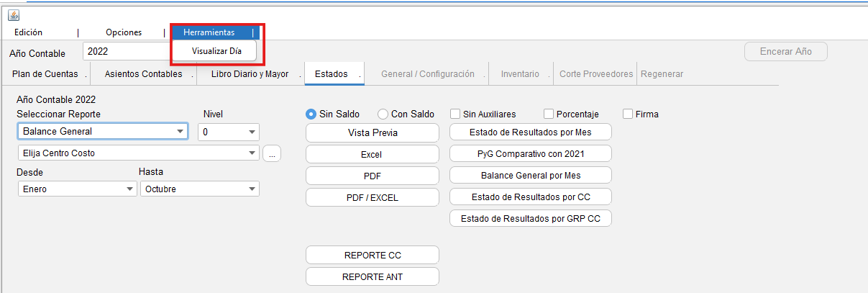The width and height of the screenshot is (868, 293).
Task: Open the Opciones menu
Action: pyautogui.click(x=124, y=32)
